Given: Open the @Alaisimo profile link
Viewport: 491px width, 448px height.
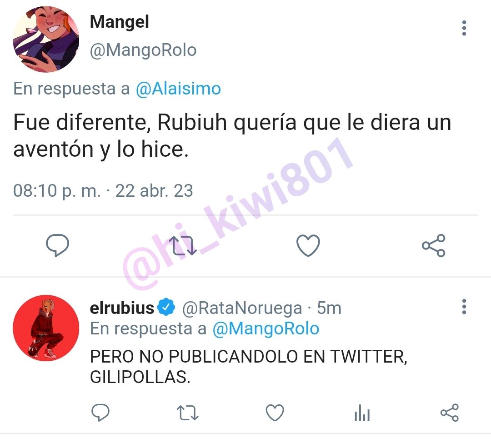Looking at the screenshot, I should pyautogui.click(x=178, y=89).
